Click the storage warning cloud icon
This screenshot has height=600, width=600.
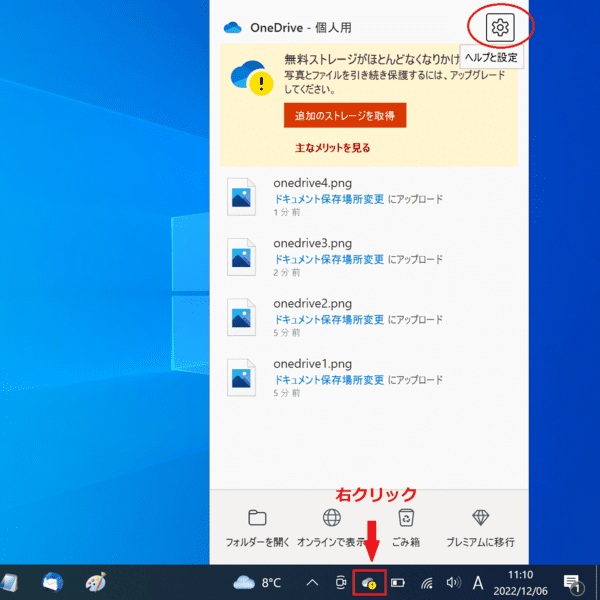(252, 78)
